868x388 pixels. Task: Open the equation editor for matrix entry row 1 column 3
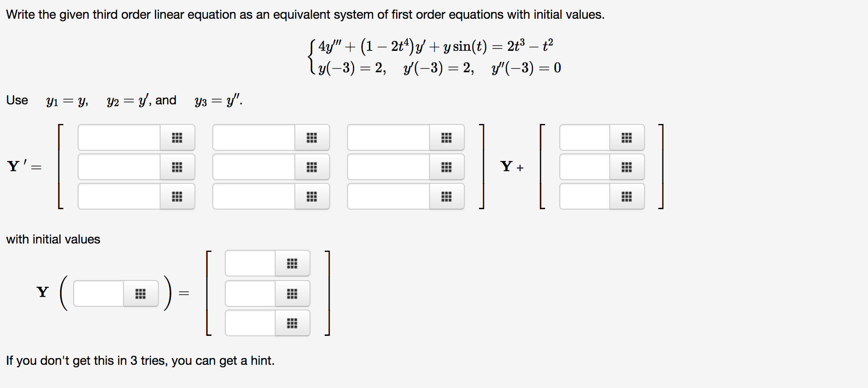[446, 137]
